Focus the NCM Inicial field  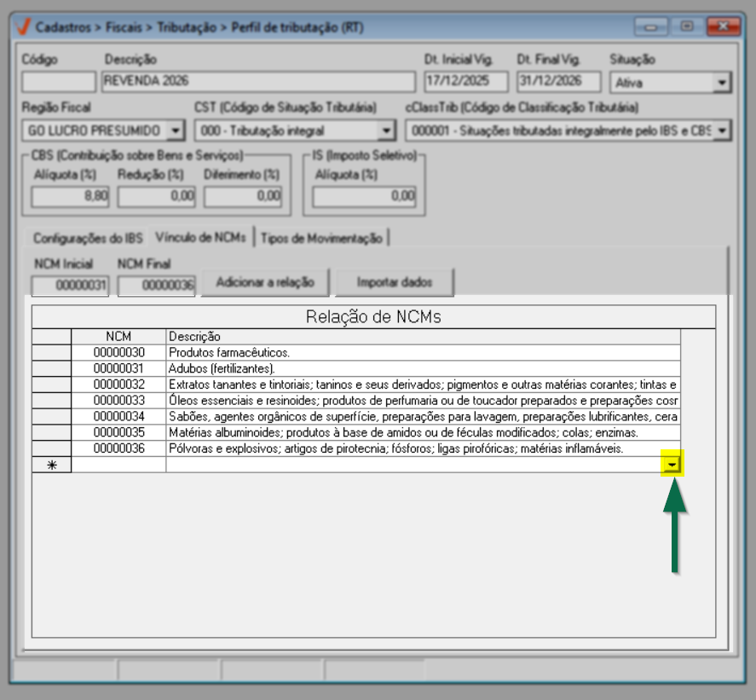pos(70,286)
